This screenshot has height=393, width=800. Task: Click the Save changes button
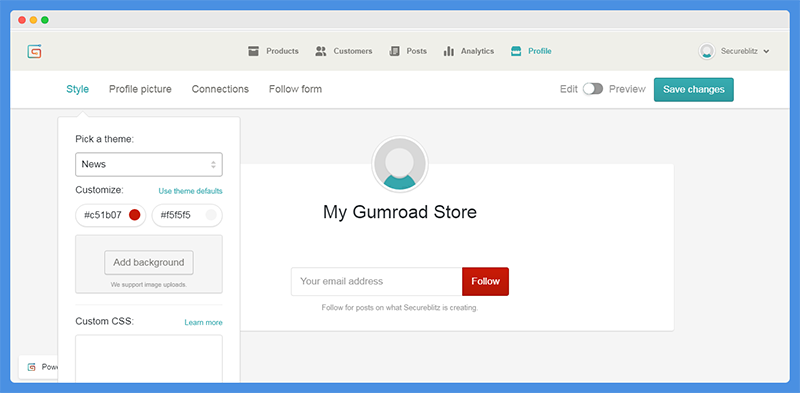click(694, 89)
